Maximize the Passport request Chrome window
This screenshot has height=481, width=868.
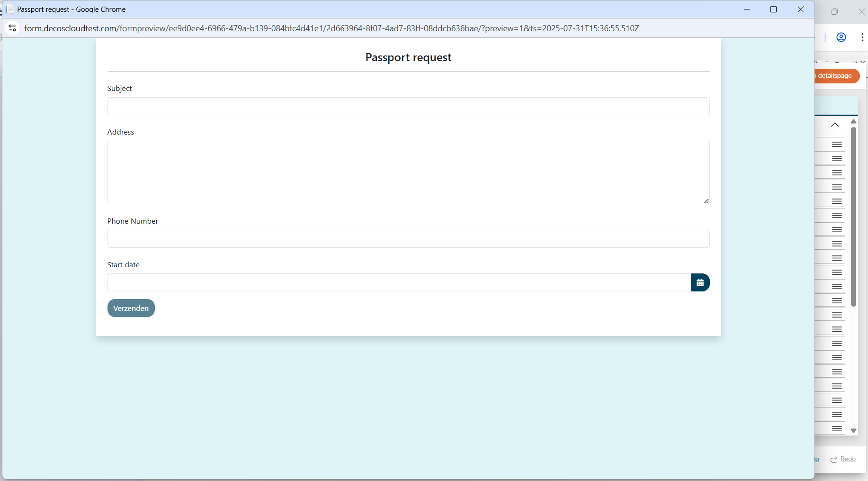coord(774,9)
